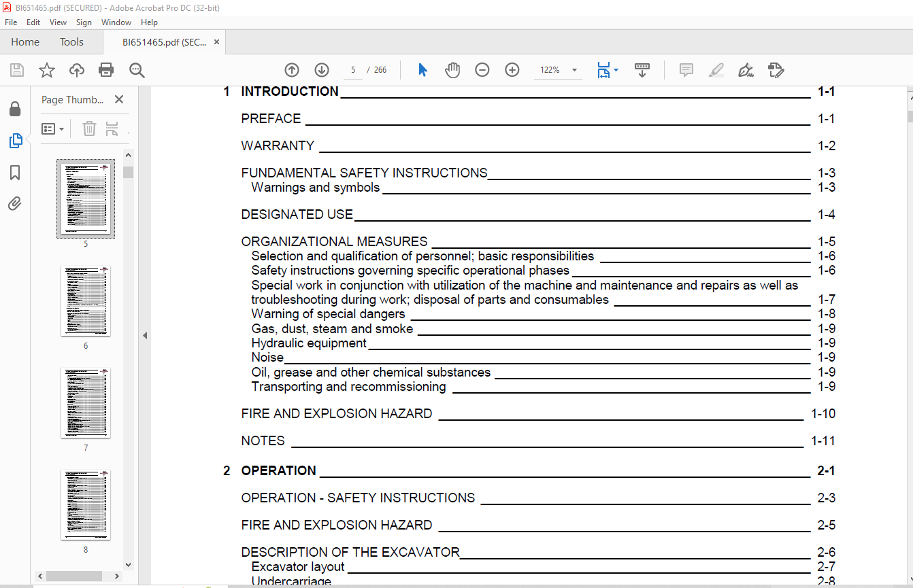Close the Page Thumbnails panel

point(119,99)
